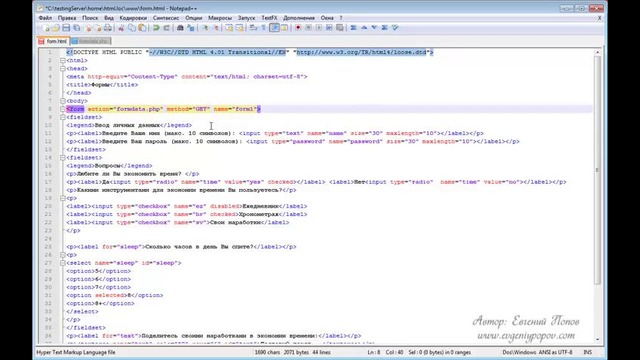The image size is (640, 360).
Task: Collapse the fieldset fold on line 9
Action: coord(63,117)
